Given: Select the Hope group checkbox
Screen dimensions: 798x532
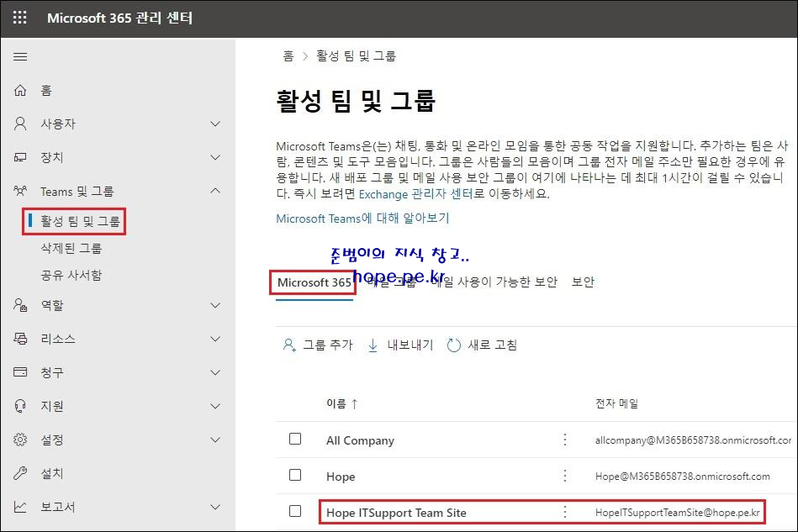Looking at the screenshot, I should pyautogui.click(x=295, y=475).
